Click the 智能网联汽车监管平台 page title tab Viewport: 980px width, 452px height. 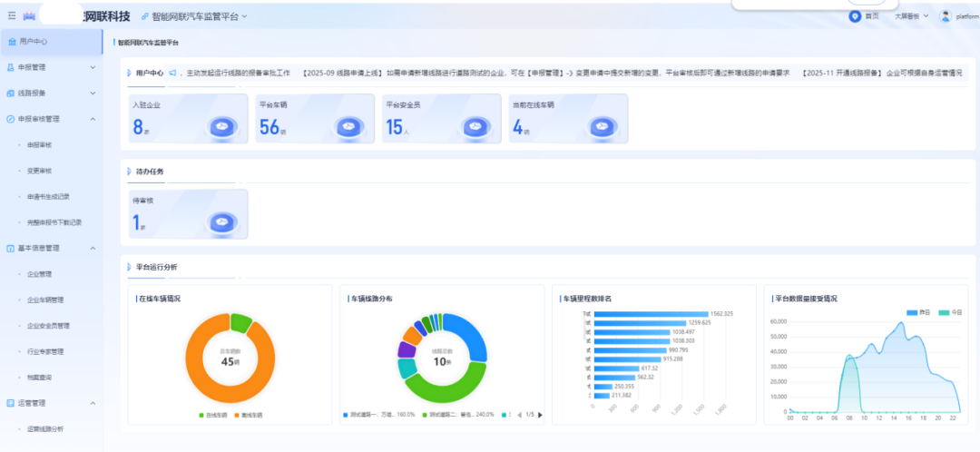point(148,43)
